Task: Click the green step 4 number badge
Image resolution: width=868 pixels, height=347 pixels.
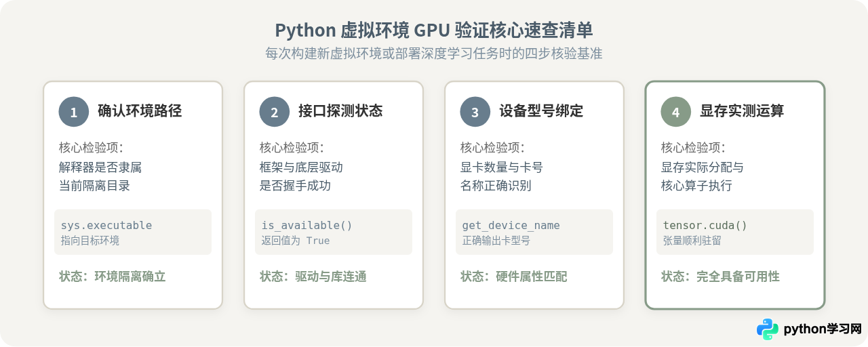Action: 675,112
